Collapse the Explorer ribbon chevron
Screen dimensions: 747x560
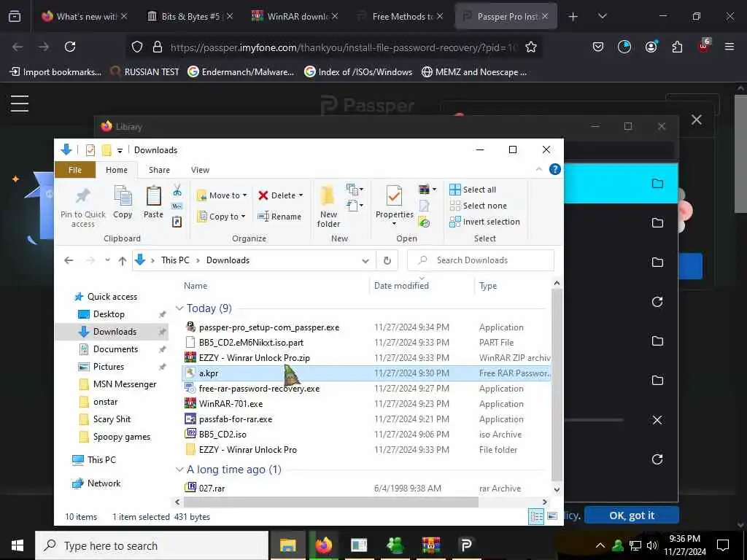(539, 169)
